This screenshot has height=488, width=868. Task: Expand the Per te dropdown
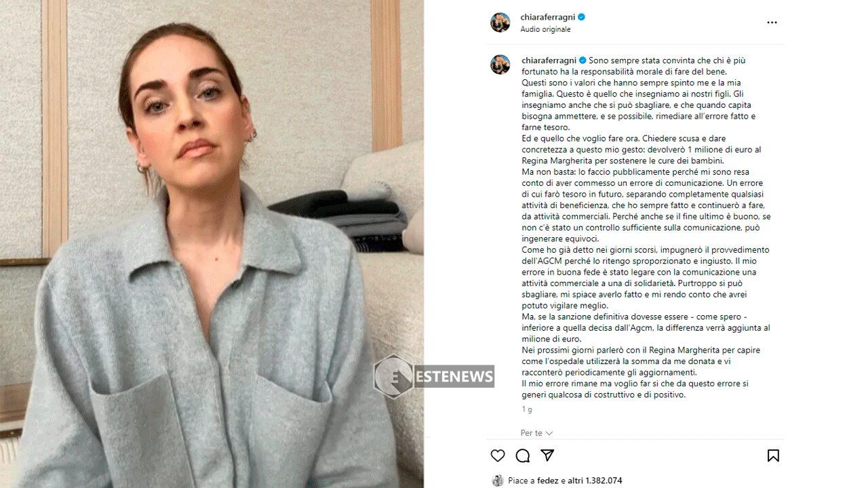536,433
